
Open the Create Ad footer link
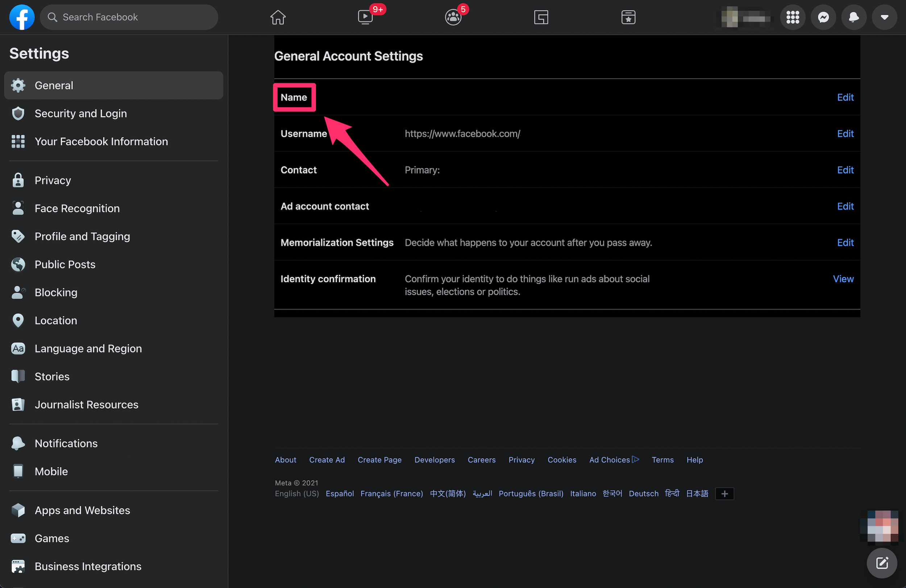tap(327, 460)
